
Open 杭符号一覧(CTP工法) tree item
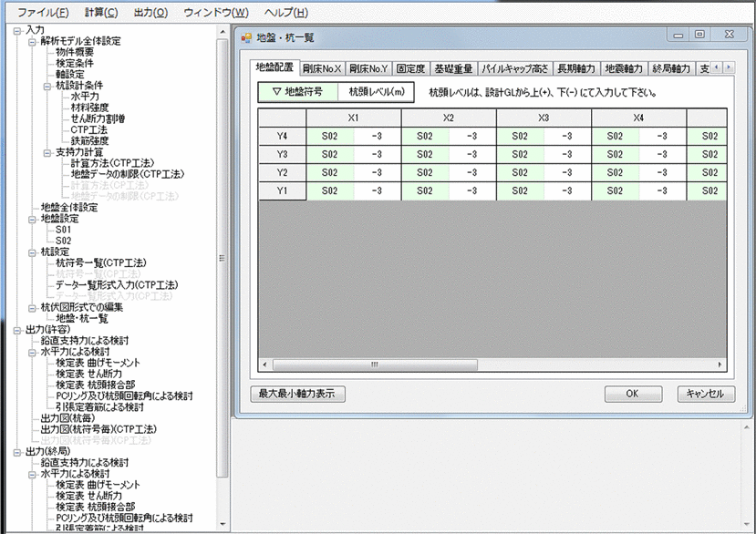100,263
